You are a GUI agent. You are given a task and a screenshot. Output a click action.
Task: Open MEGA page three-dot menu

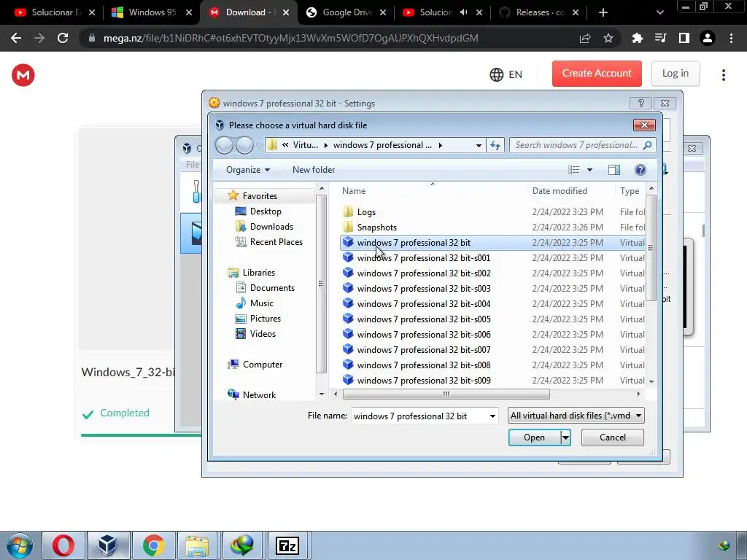click(723, 75)
